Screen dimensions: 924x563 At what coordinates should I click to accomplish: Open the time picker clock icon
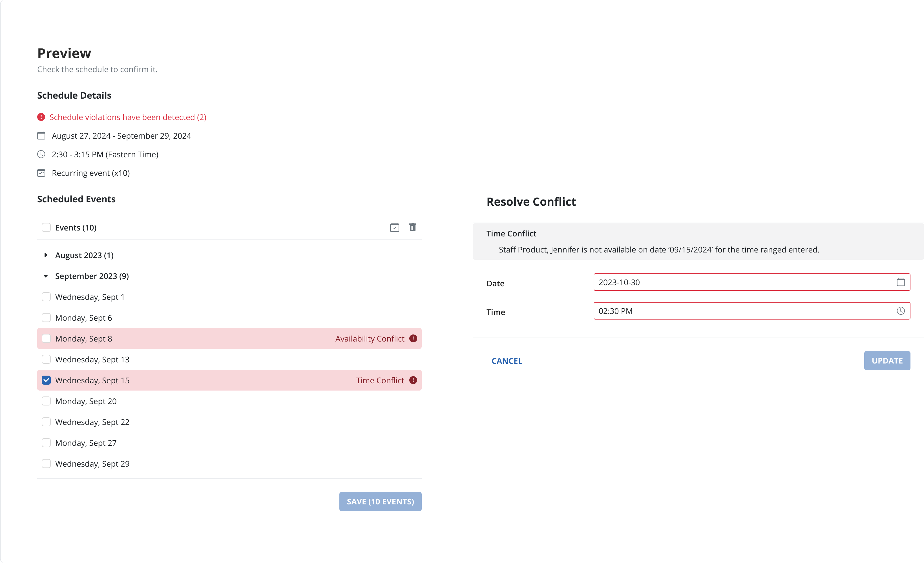[x=900, y=311]
